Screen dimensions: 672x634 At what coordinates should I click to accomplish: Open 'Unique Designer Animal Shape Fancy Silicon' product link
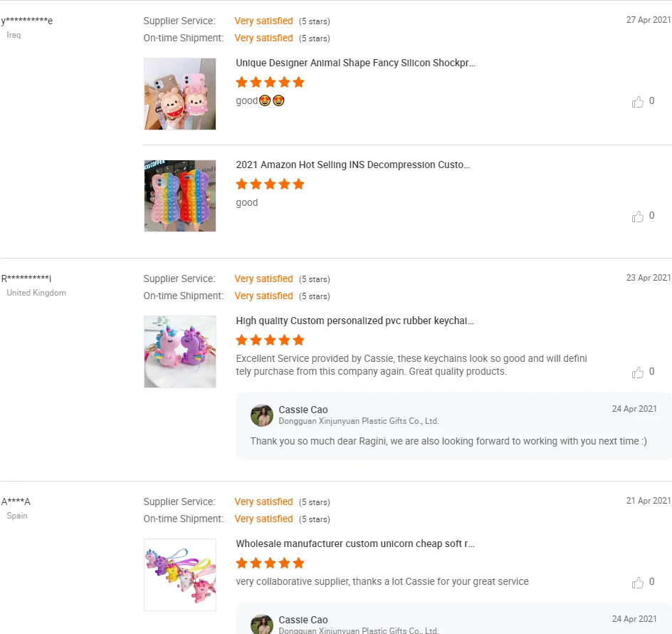pos(355,63)
